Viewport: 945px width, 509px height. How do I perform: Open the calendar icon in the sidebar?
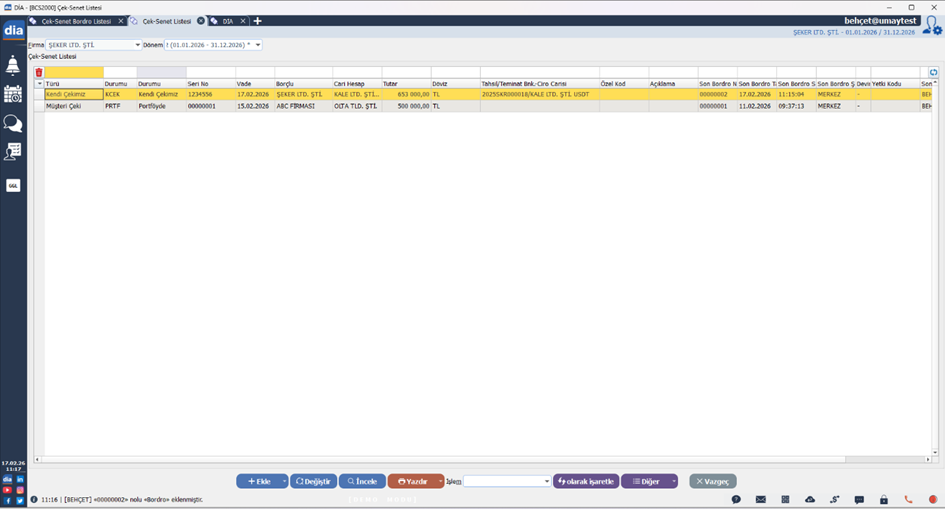point(13,94)
